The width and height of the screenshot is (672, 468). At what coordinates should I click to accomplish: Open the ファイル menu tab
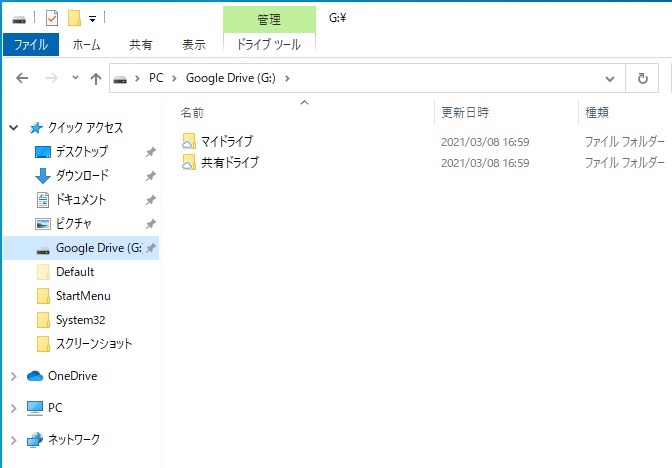point(31,45)
